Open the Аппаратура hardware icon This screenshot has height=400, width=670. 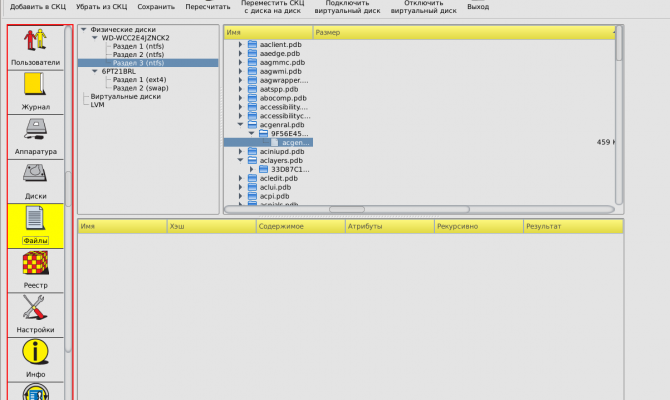pos(35,129)
